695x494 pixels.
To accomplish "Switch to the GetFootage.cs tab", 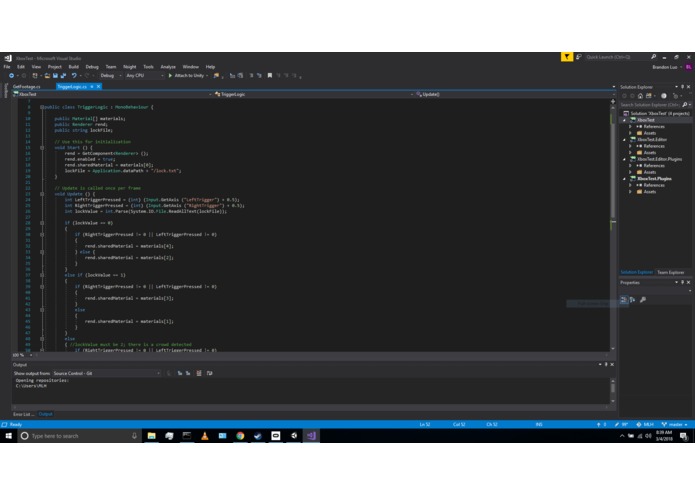I will [x=27, y=86].
